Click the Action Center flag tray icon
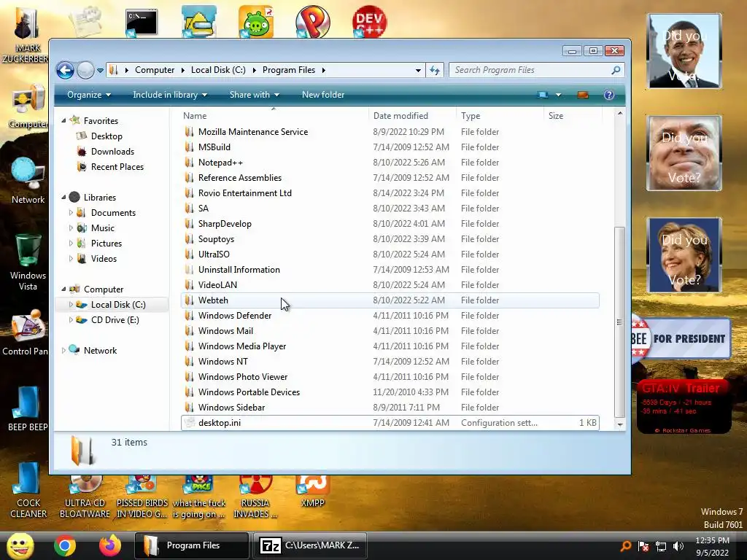Viewport: 747px width, 560px height. (x=643, y=546)
